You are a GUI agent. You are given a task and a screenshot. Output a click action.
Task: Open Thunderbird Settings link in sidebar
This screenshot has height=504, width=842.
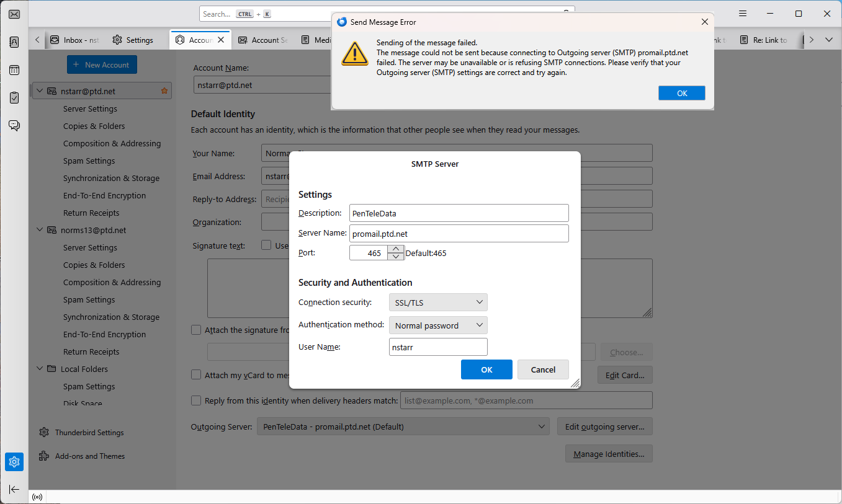click(89, 433)
